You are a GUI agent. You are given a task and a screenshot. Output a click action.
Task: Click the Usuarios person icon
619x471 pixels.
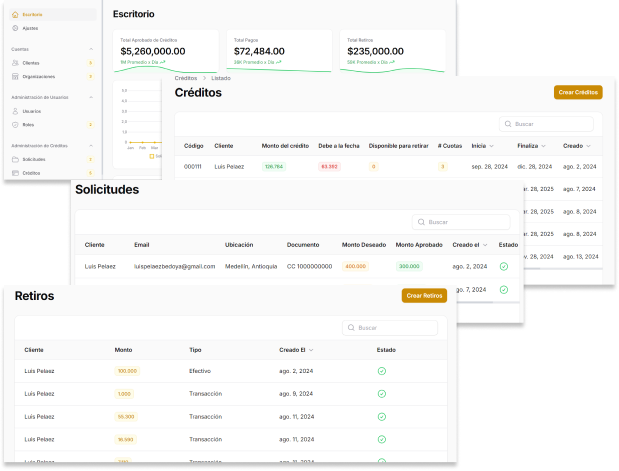pos(15,111)
